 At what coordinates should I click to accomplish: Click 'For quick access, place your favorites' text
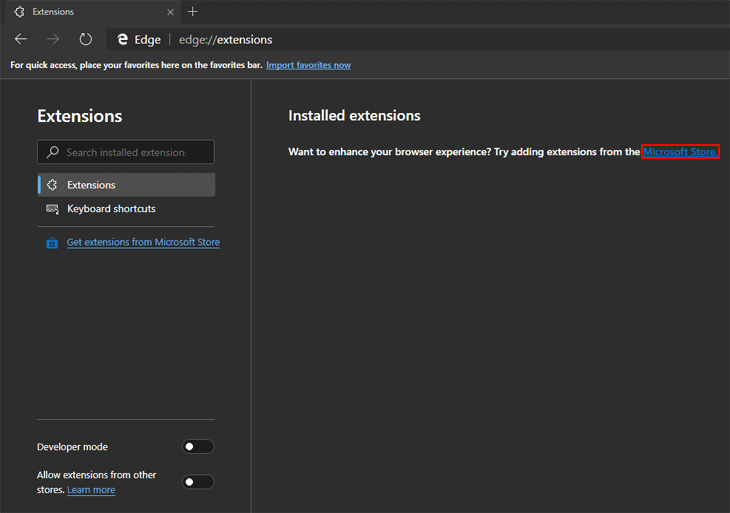coord(136,65)
